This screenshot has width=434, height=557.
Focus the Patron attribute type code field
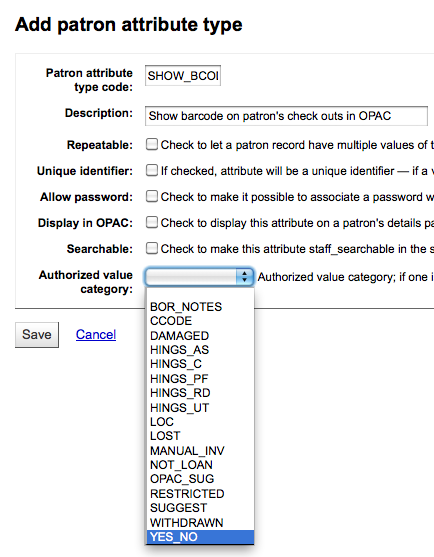coord(183,75)
